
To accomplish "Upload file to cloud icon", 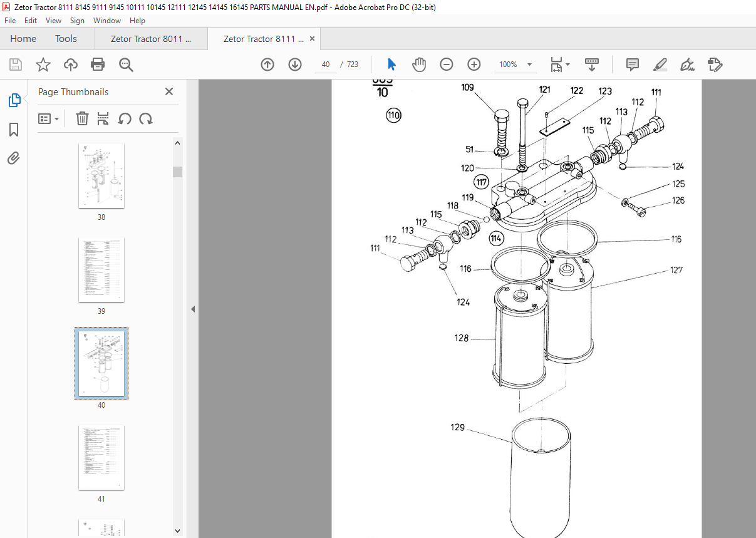I will pos(71,65).
